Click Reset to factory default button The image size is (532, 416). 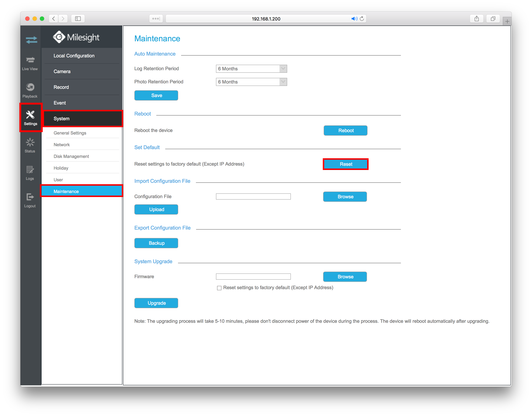tap(345, 164)
